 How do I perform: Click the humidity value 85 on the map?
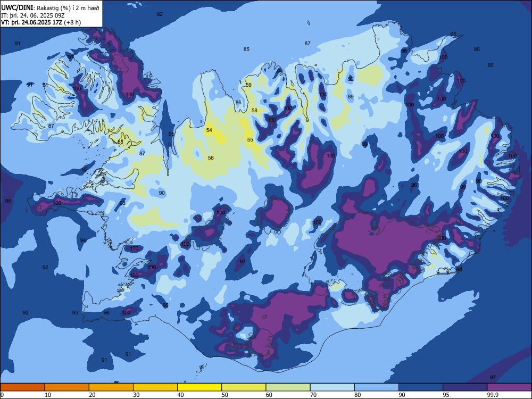(x=246, y=49)
